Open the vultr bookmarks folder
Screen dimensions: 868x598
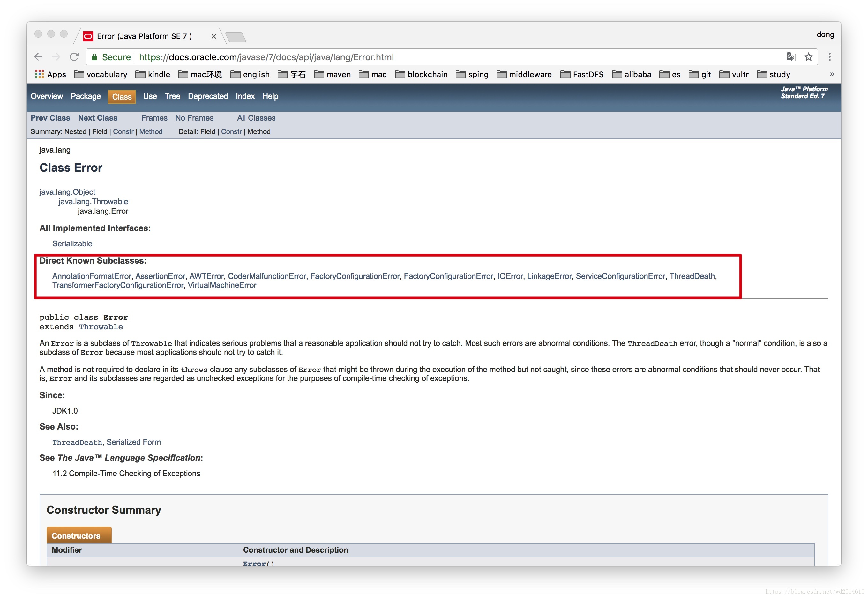(x=734, y=75)
